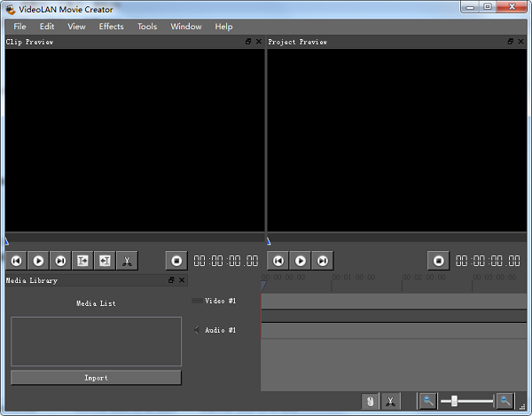
Task: Open the Tools menu
Action: (x=147, y=27)
